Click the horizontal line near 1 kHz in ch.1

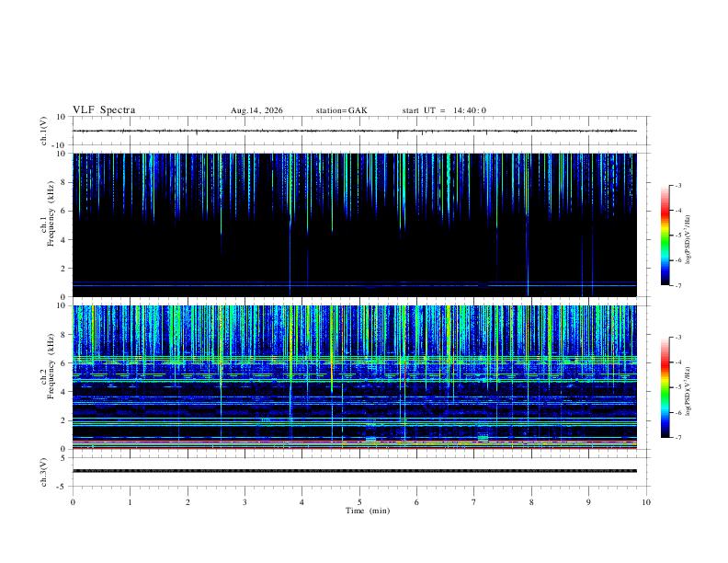pyautogui.click(x=354, y=282)
